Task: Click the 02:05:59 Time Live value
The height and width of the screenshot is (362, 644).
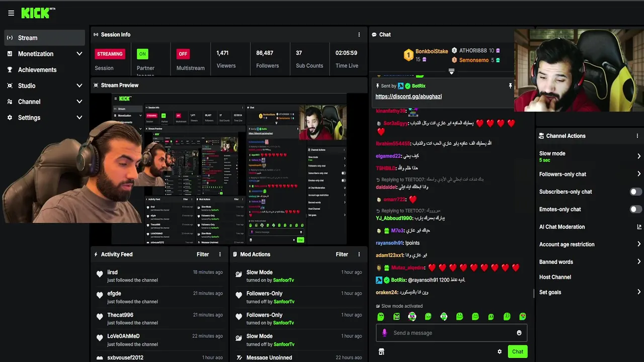Action: [346, 53]
